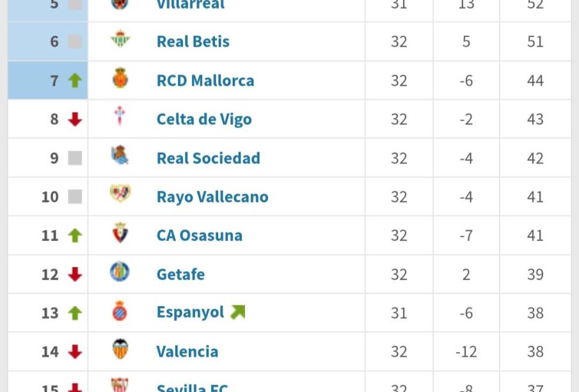Click CA Osasuna's 41 points cell
This screenshot has height=392, width=579.
click(535, 235)
